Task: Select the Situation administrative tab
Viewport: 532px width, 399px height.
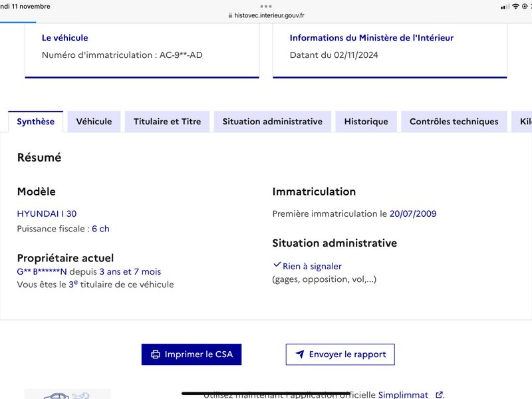Action: click(x=273, y=122)
